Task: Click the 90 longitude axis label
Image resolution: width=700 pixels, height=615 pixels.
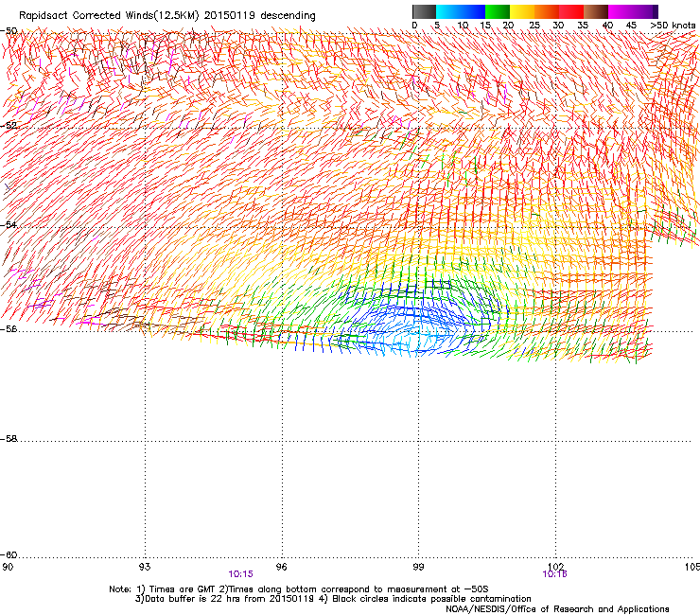Action: point(8,567)
